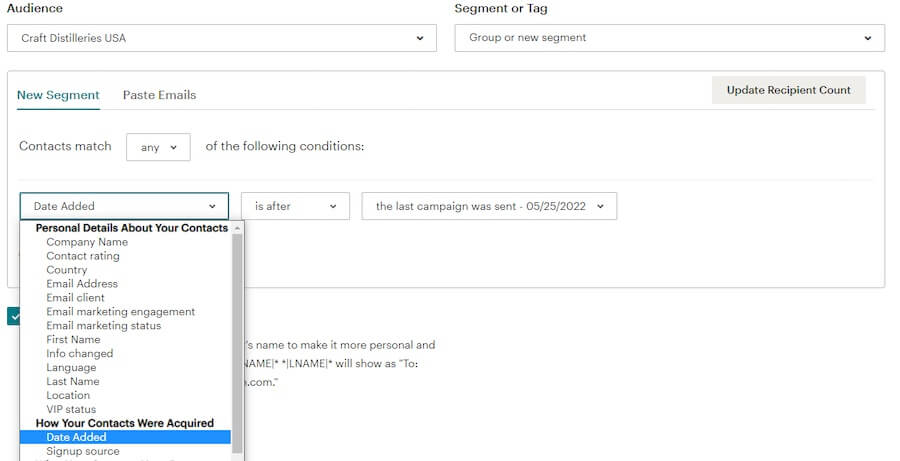Click the Update Recipient Count button
900x461 pixels.
point(789,90)
